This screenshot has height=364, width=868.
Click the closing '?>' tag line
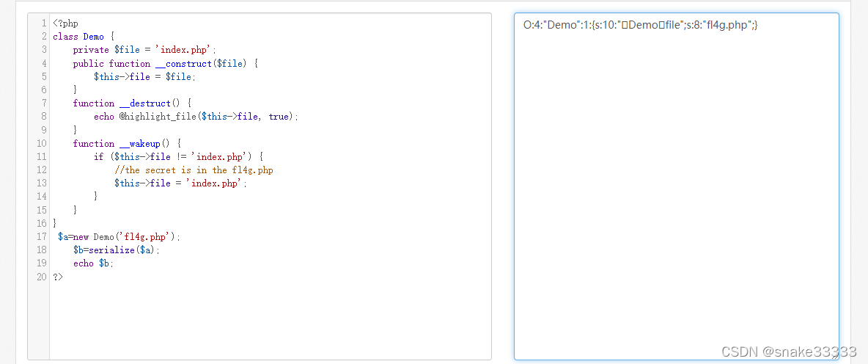(x=58, y=277)
